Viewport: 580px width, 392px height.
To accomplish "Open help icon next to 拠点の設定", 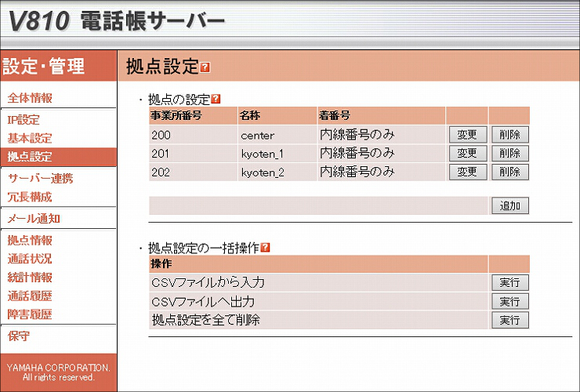I will click(x=216, y=99).
